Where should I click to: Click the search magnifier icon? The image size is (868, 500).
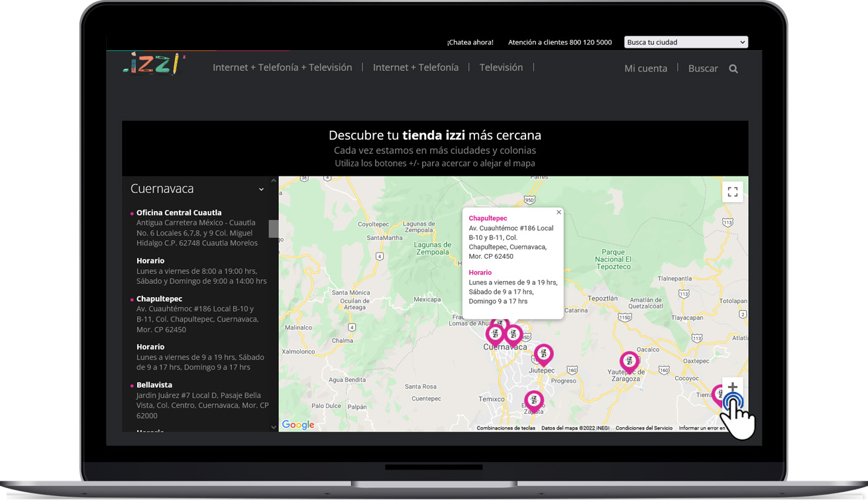tap(733, 68)
